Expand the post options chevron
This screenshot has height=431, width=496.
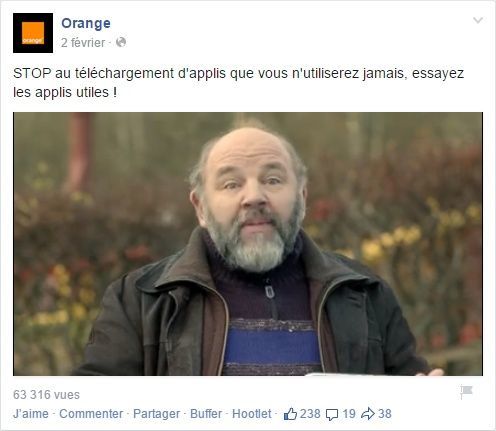(x=478, y=20)
